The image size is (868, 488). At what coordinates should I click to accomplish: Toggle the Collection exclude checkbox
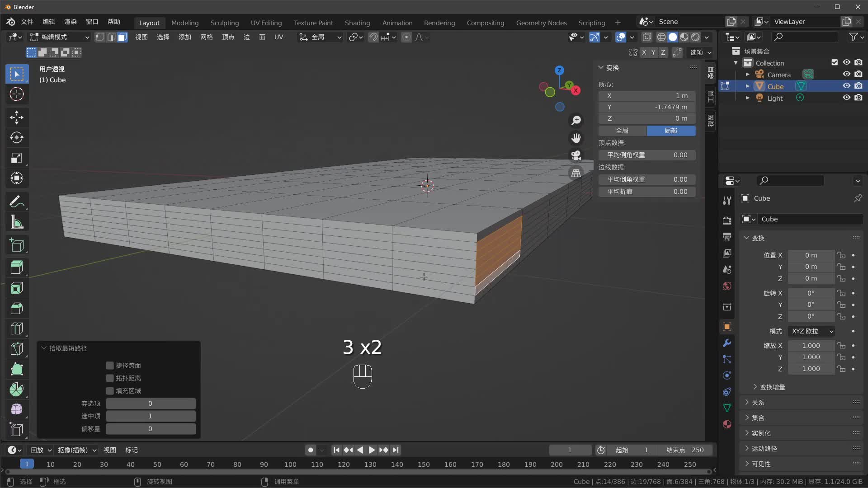835,63
